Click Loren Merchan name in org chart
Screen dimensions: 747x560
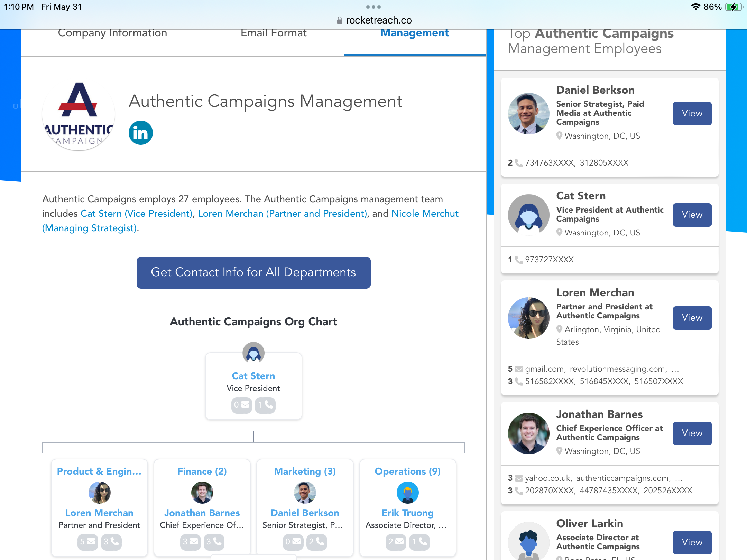(99, 513)
